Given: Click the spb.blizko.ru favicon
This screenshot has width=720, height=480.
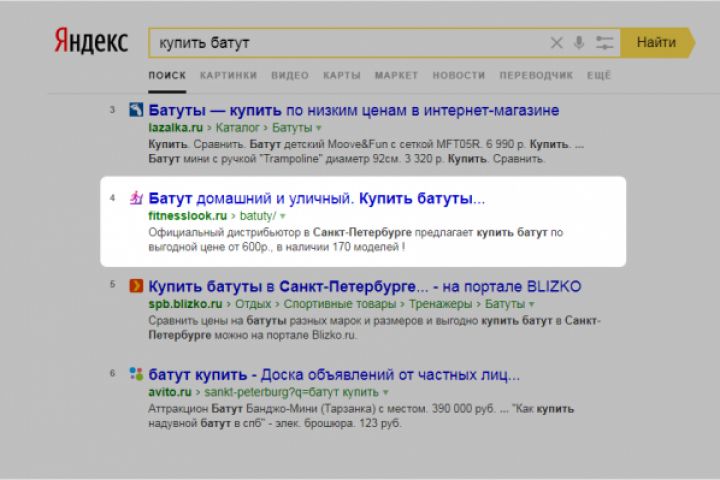Looking at the screenshot, I should click(x=136, y=286).
